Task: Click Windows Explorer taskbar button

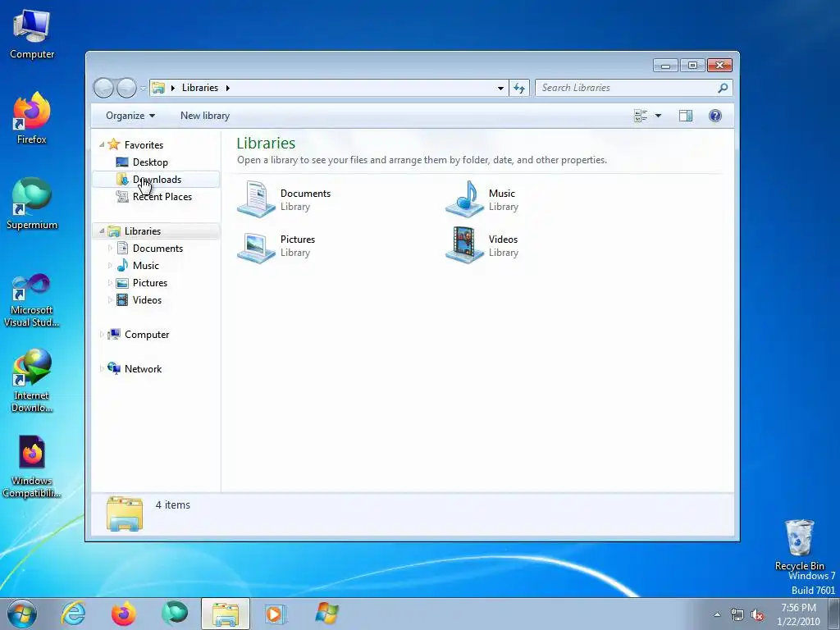Action: [226, 614]
